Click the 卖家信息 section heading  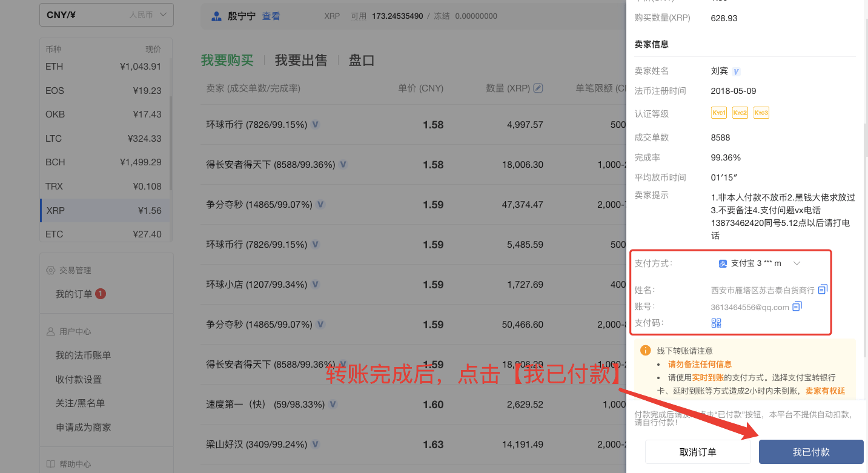click(x=652, y=44)
